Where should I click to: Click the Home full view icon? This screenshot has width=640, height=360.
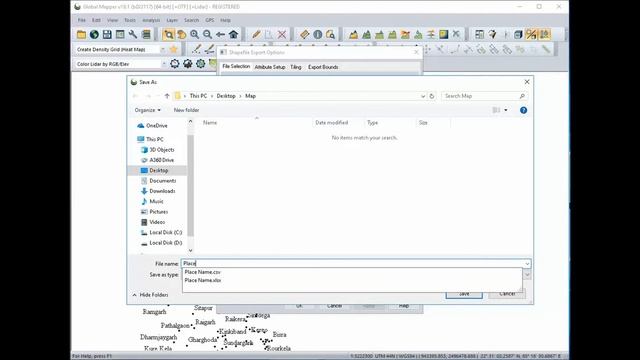coord(233,35)
